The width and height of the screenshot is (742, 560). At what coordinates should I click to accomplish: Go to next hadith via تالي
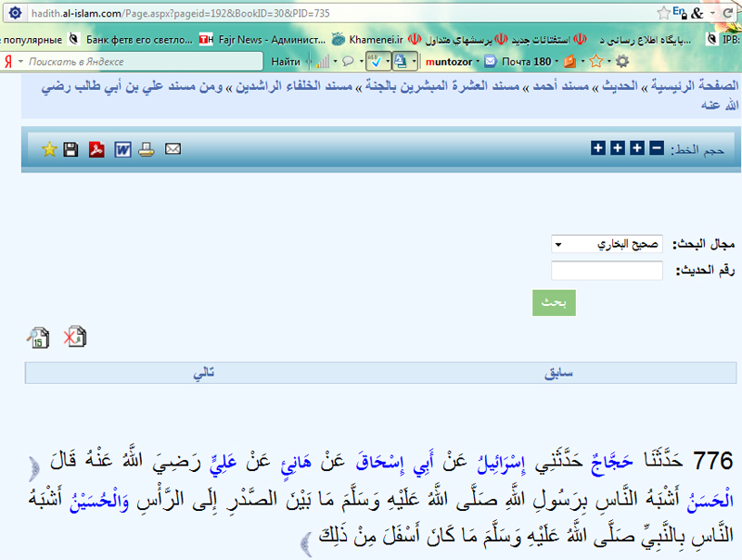tap(203, 373)
